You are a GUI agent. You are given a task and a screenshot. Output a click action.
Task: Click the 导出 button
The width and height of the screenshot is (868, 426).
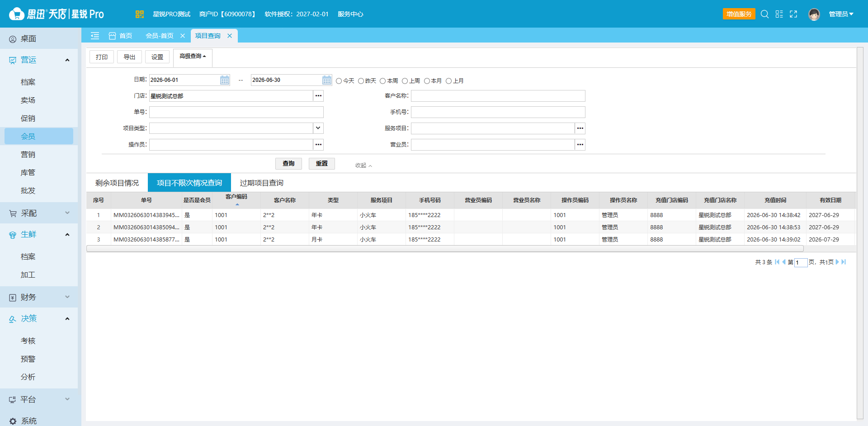point(129,57)
